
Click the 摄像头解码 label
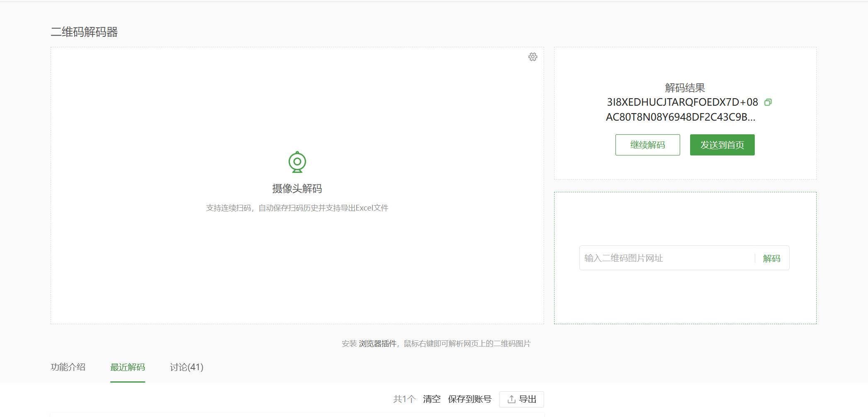pyautogui.click(x=297, y=189)
